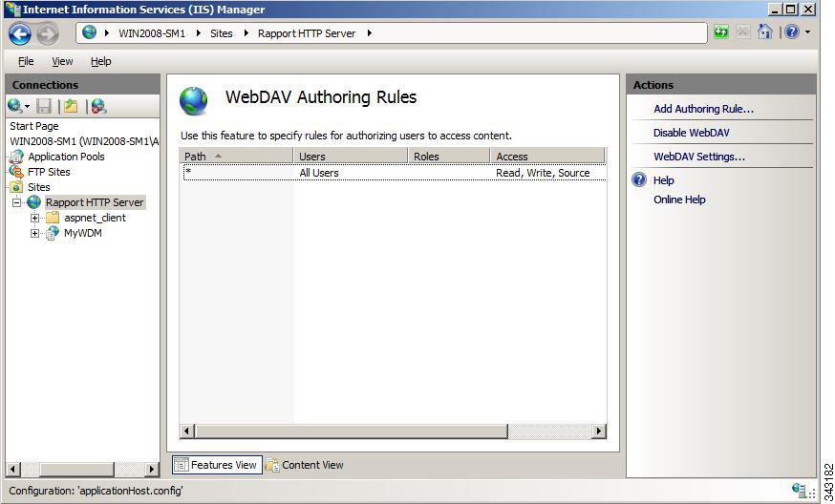Image resolution: width=835 pixels, height=504 pixels.
Task: Collapse the Rapport HTTP Server node
Action: [x=17, y=202]
